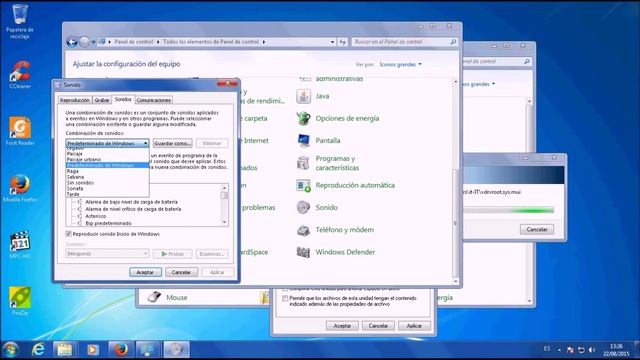Image resolution: width=640 pixels, height=360 pixels.
Task: Launch MPC-HC desktop shortcut
Action: [x=20, y=244]
